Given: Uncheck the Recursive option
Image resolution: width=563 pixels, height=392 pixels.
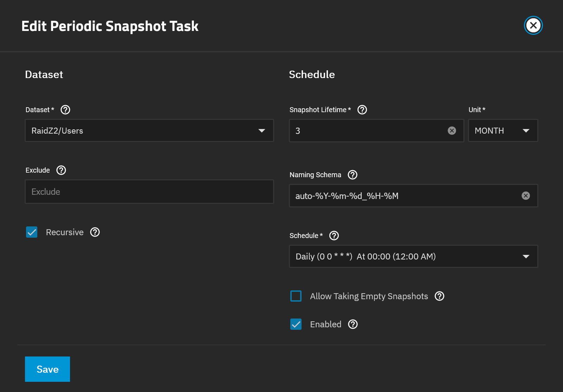Looking at the screenshot, I should 32,232.
